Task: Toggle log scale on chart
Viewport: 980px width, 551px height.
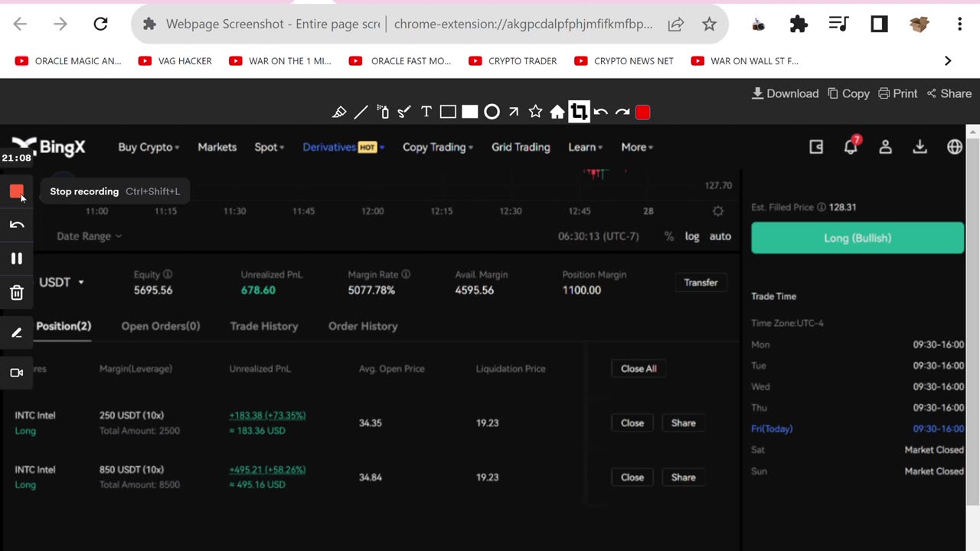Action: pyautogui.click(x=692, y=236)
